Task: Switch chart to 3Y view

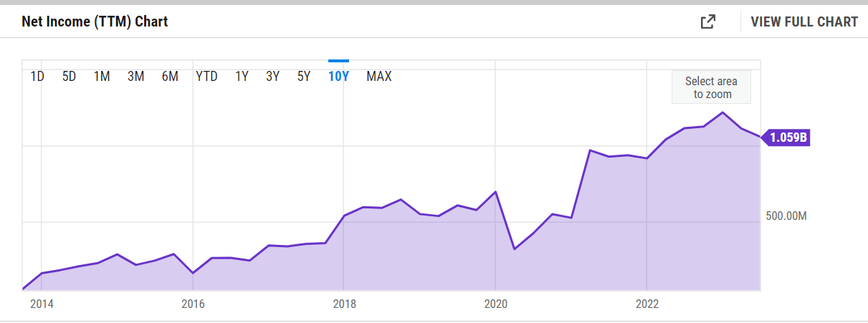Action: (272, 76)
